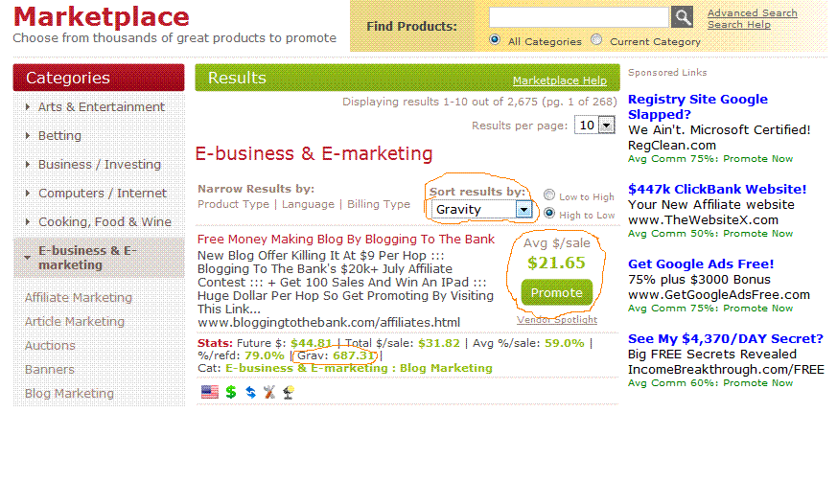837x504 pixels.
Task: Click the magnifying glass search button
Action: (x=682, y=17)
